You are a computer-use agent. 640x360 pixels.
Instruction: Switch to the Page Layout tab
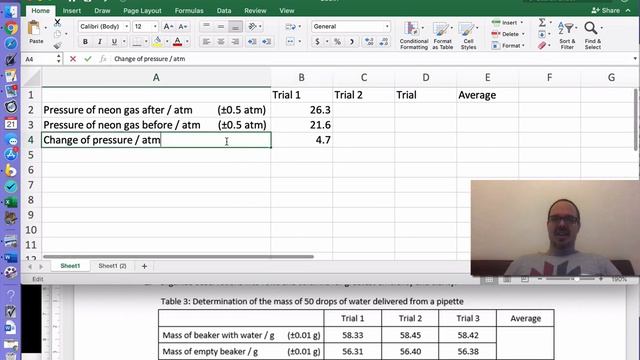point(142,11)
